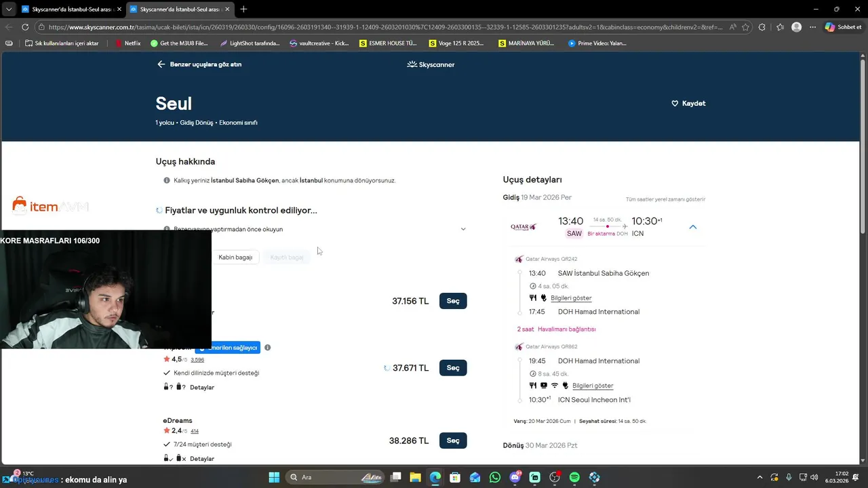Click the Skyscanner logo in header
Screen dimensions: 868x488
431,64
